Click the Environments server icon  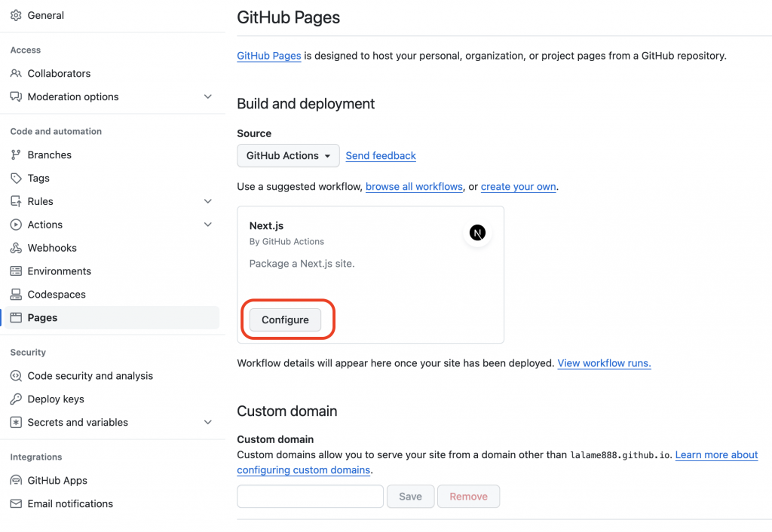(16, 271)
